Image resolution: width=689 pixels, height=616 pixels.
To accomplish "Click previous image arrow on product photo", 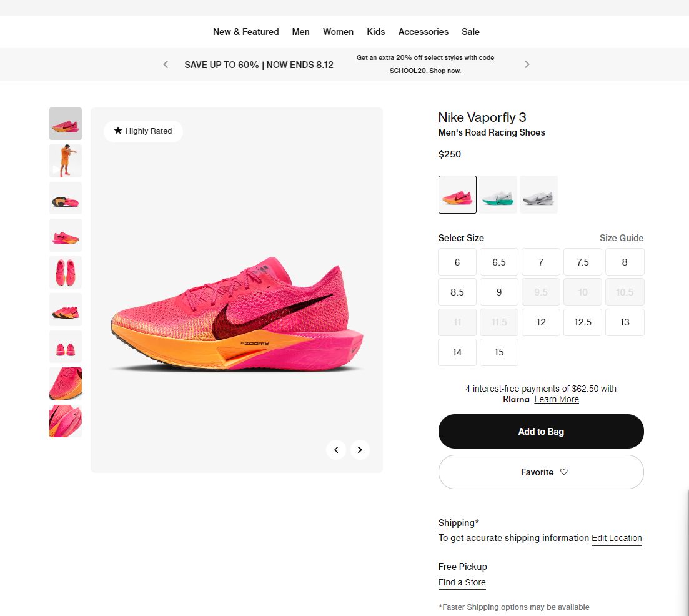I will pyautogui.click(x=336, y=450).
